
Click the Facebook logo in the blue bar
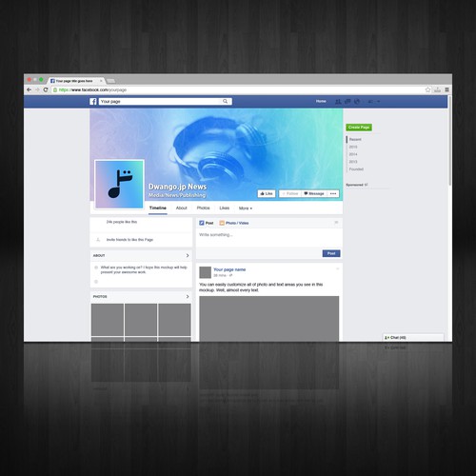[x=93, y=102]
